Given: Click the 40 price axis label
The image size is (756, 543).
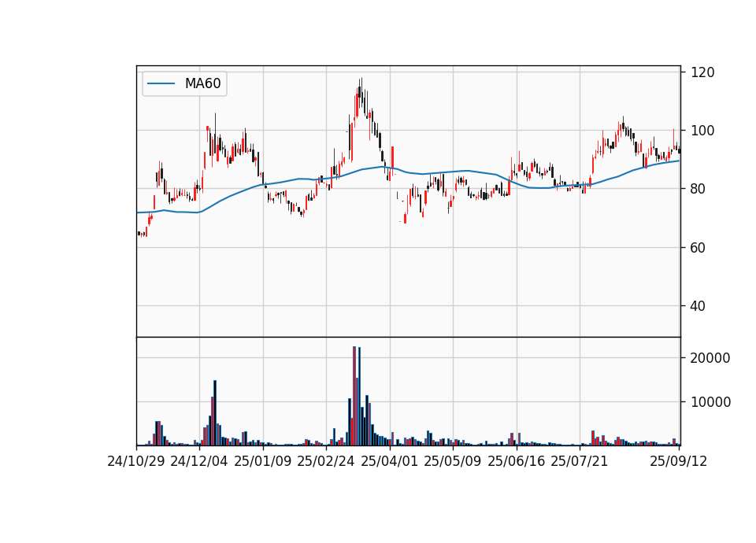Looking at the screenshot, I should tap(699, 306).
